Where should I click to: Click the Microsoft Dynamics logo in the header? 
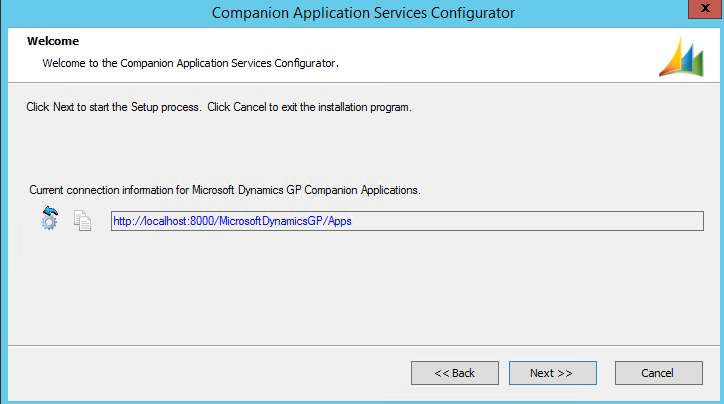(681, 56)
